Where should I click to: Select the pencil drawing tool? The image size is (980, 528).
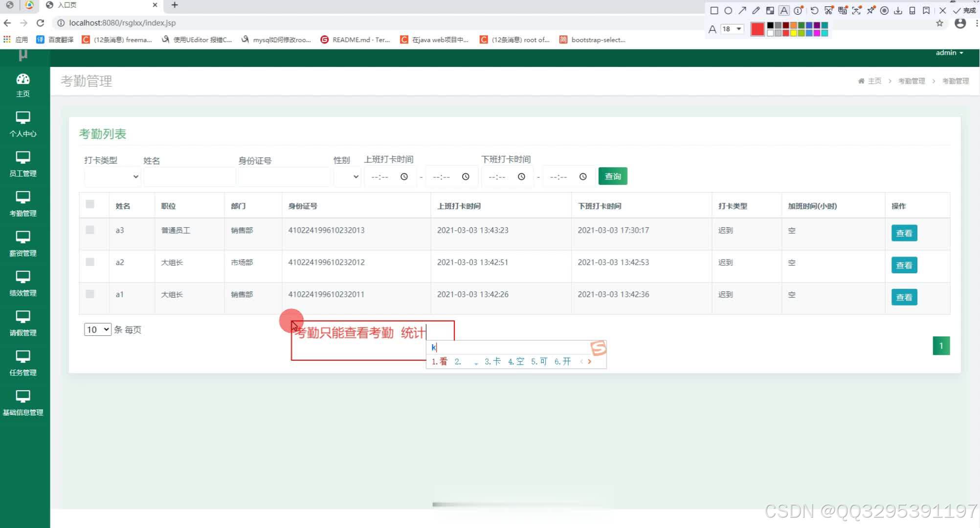coord(756,11)
